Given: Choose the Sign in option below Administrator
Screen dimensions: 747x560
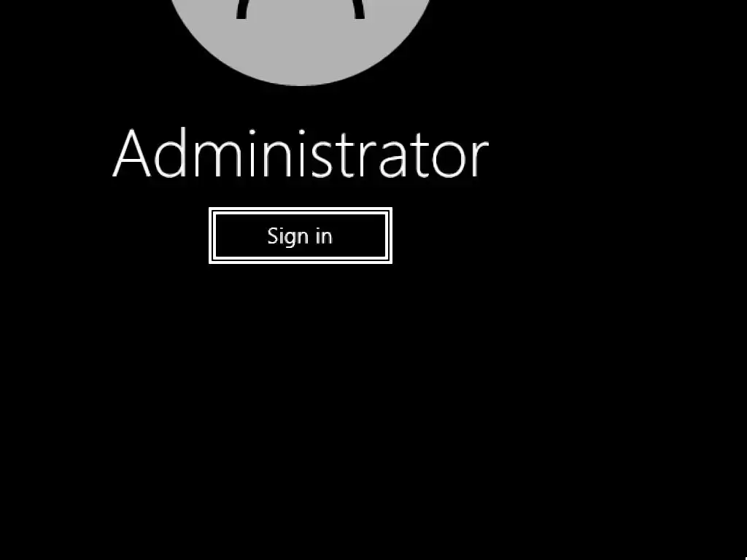Looking at the screenshot, I should pyautogui.click(x=300, y=236).
